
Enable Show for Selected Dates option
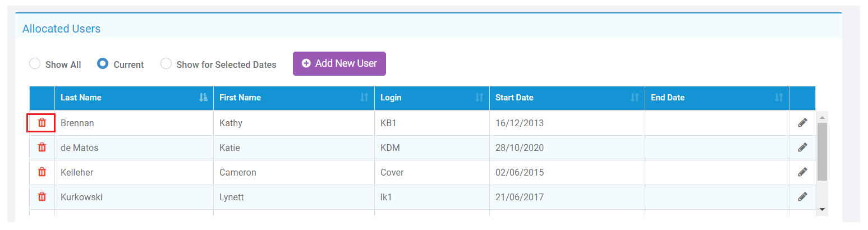166,64
